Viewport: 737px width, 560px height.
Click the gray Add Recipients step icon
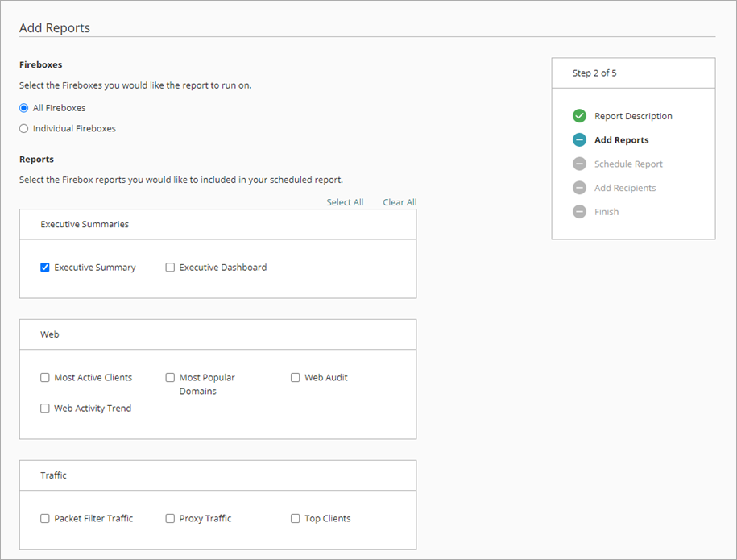point(579,188)
